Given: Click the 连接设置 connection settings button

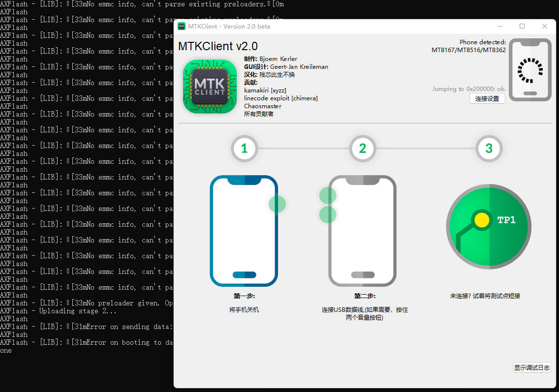Looking at the screenshot, I should [487, 99].
